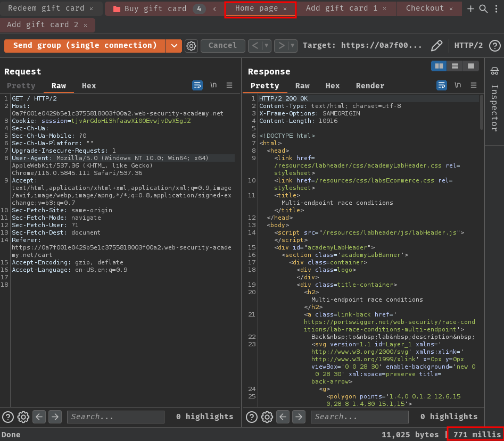Click response search help icon

252,417
